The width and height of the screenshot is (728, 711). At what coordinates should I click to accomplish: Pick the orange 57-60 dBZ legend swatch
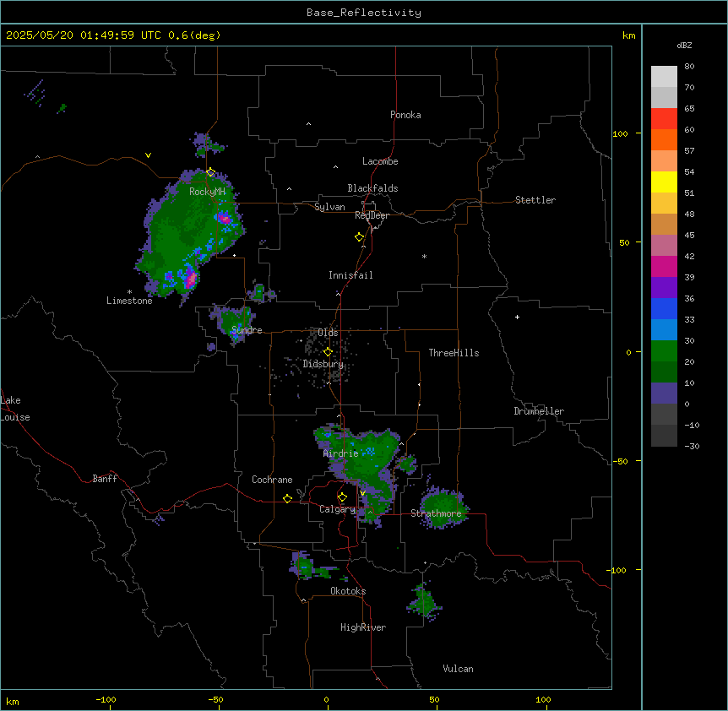pyautogui.click(x=664, y=139)
